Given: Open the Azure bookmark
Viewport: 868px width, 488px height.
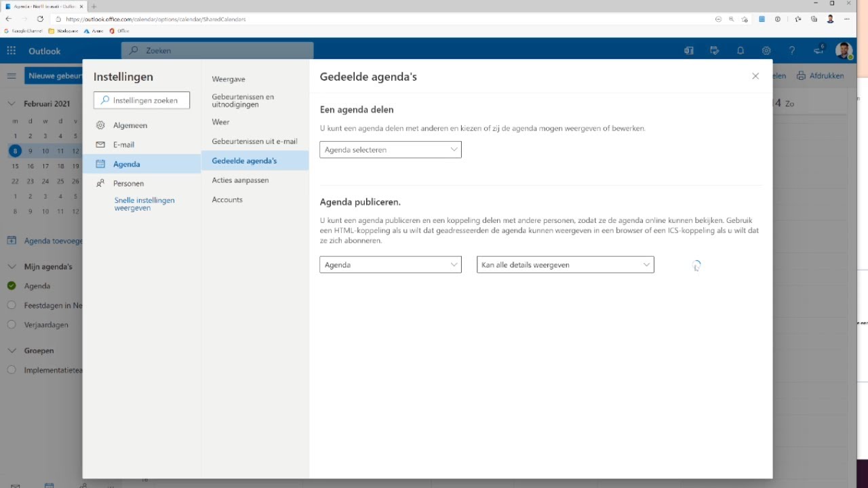Looking at the screenshot, I should click(94, 30).
